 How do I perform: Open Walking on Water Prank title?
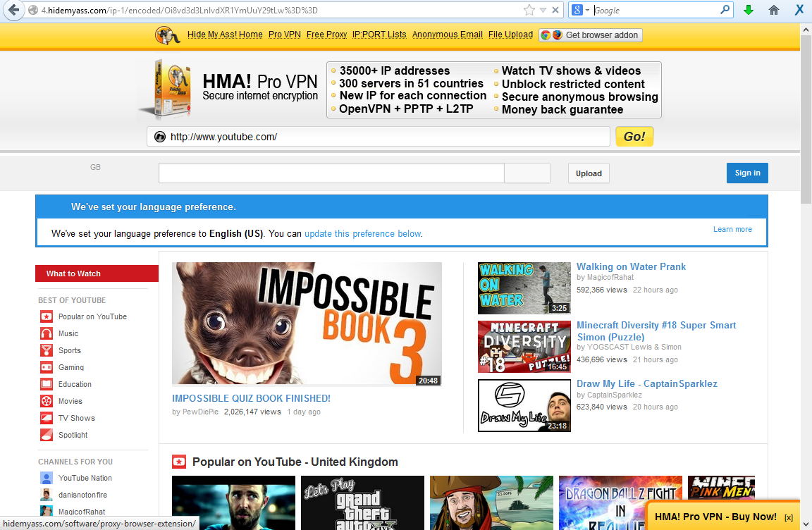632,266
